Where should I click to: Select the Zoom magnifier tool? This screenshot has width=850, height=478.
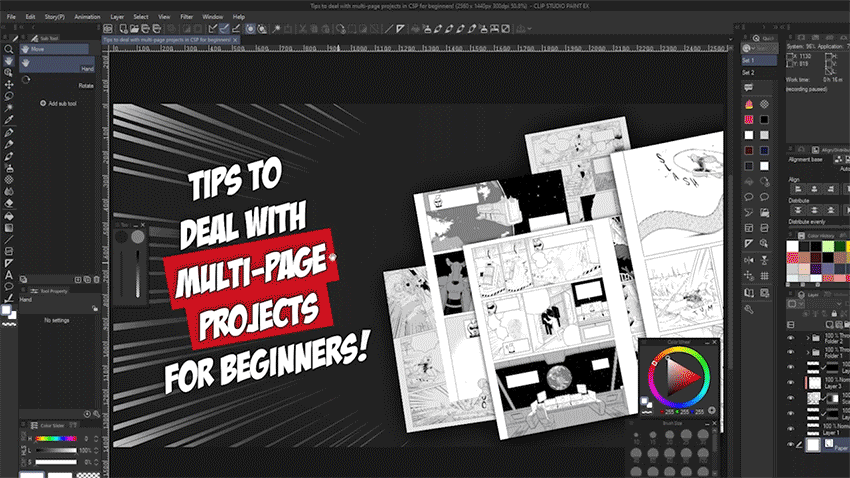point(9,49)
